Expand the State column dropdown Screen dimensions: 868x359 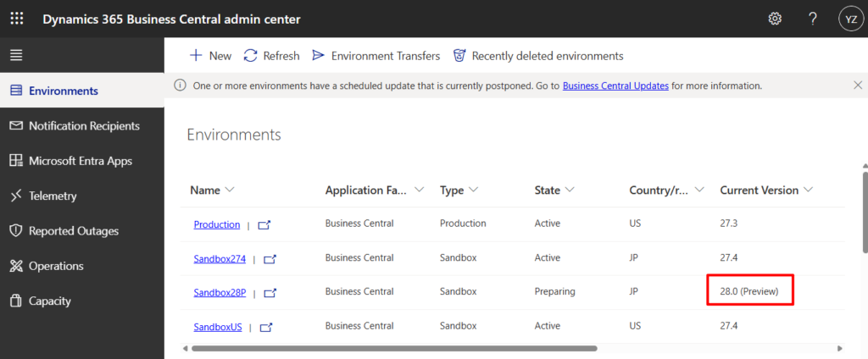coord(571,191)
